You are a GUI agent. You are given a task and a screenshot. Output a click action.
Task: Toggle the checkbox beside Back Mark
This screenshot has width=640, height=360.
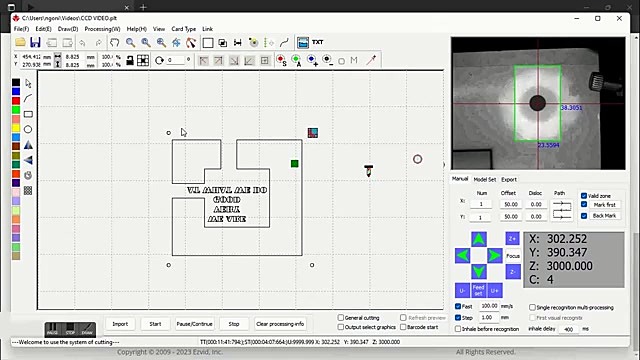(584, 216)
